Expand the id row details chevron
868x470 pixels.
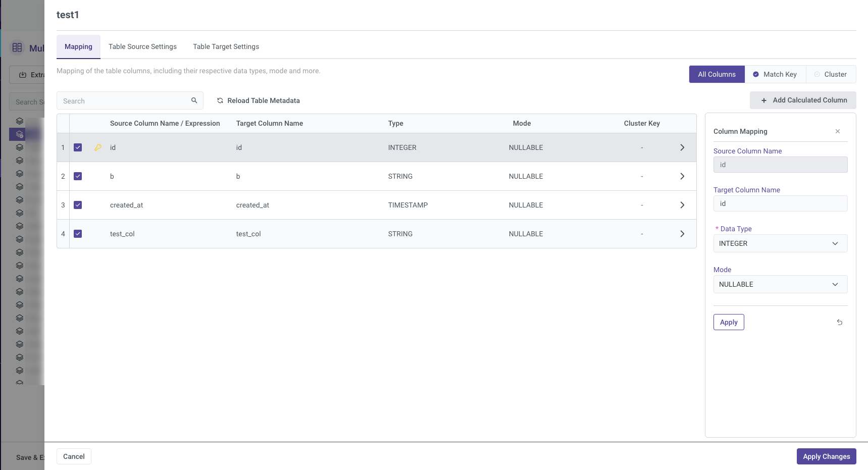click(682, 147)
